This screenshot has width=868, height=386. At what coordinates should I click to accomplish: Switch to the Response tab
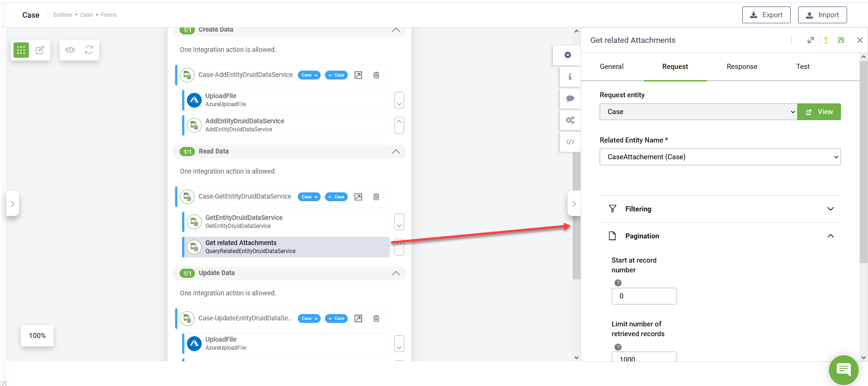(x=742, y=67)
